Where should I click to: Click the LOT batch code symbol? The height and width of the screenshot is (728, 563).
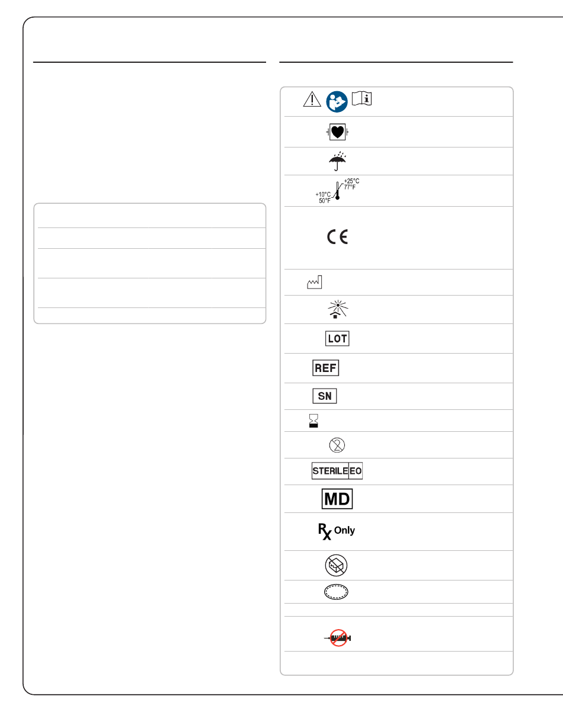(x=338, y=338)
